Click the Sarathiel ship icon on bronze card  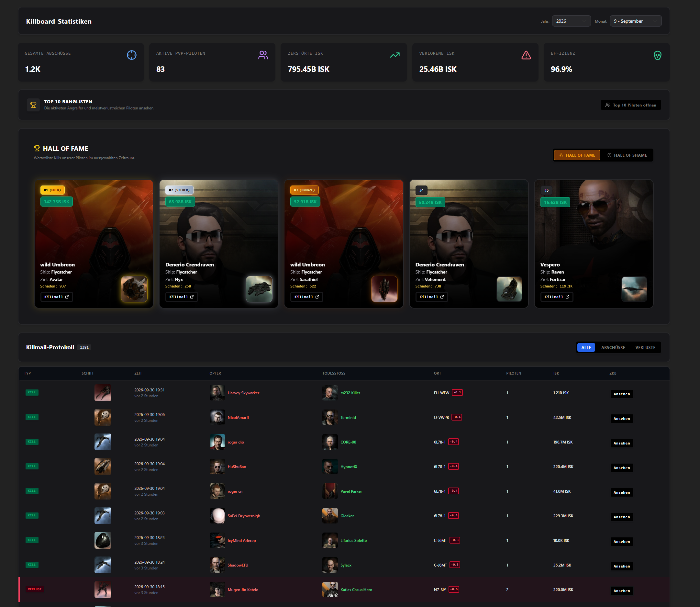[384, 289]
